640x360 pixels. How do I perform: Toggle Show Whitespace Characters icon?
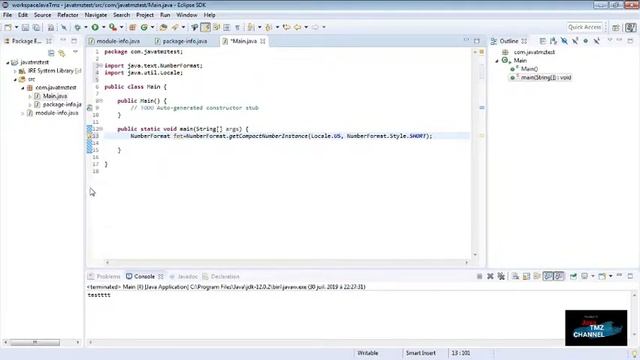237,27
